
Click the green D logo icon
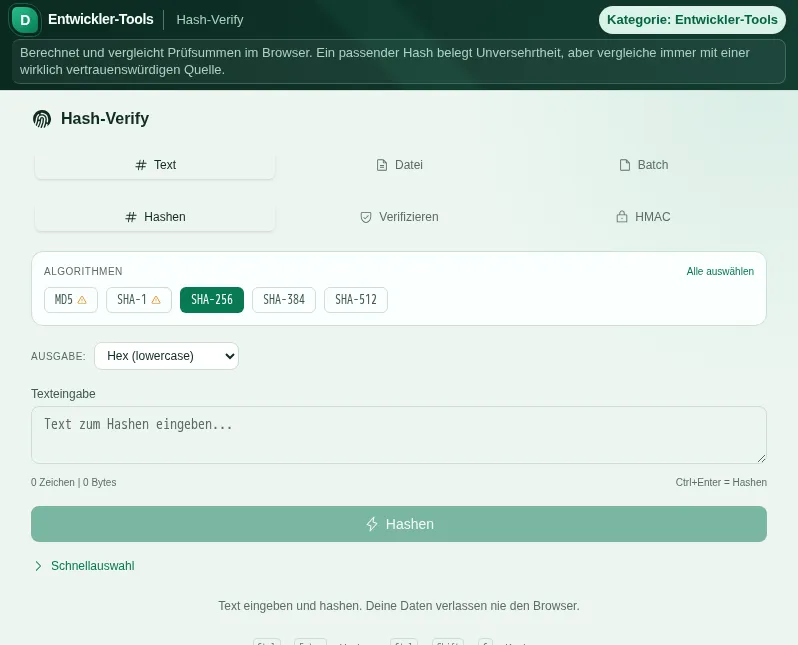point(25,20)
